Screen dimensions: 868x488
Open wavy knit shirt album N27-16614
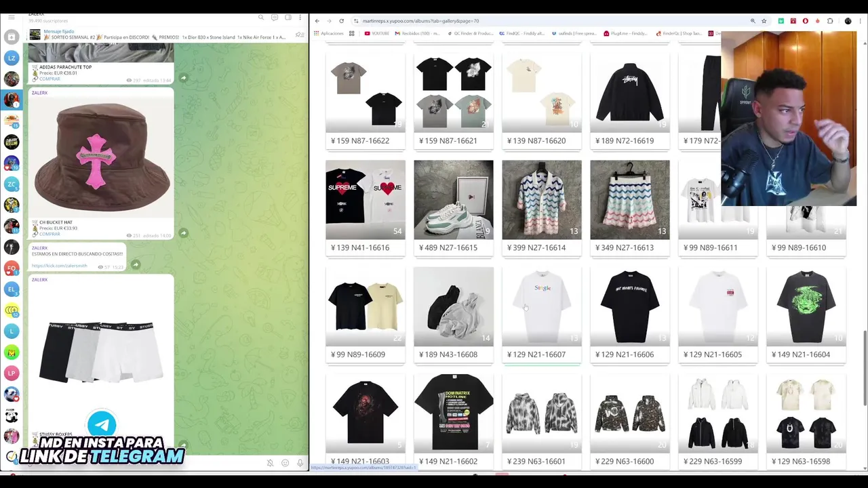coord(542,200)
